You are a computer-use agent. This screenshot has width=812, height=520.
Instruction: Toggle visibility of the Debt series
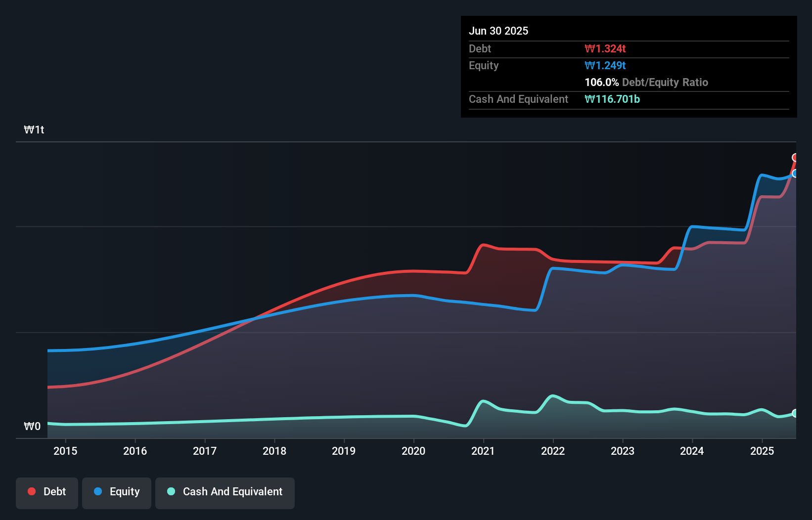point(47,493)
